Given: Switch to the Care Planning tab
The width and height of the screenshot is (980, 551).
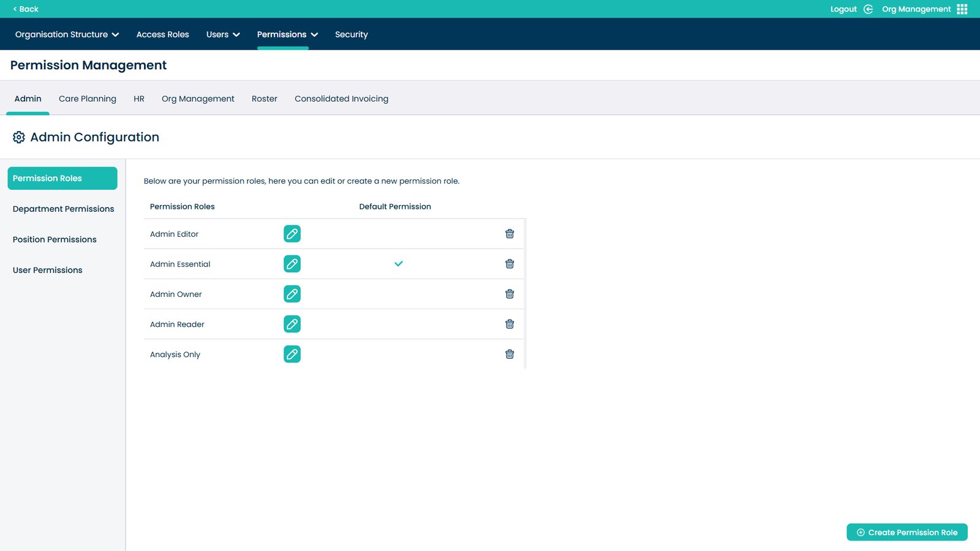Looking at the screenshot, I should coord(87,99).
